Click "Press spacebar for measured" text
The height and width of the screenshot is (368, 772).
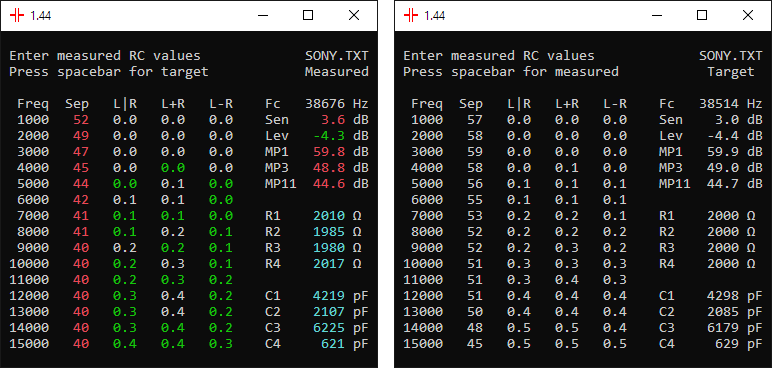(x=511, y=72)
